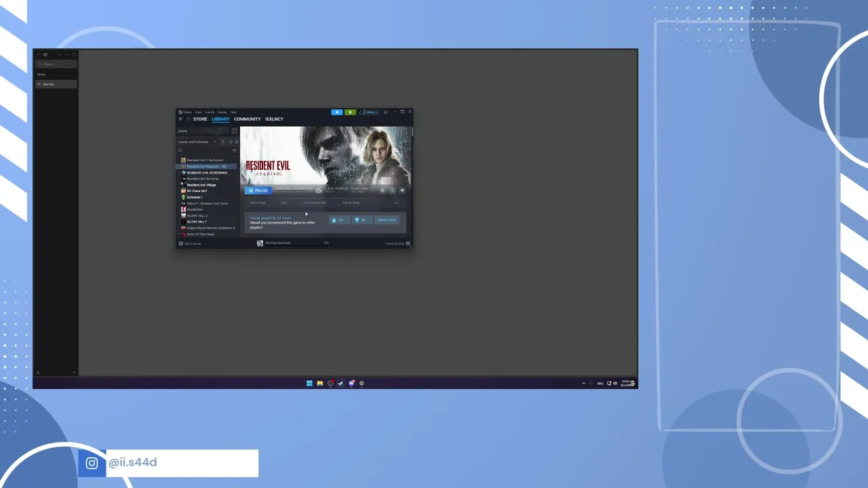Open the Windows Start button
Image resolution: width=868 pixels, height=488 pixels.
[x=309, y=383]
